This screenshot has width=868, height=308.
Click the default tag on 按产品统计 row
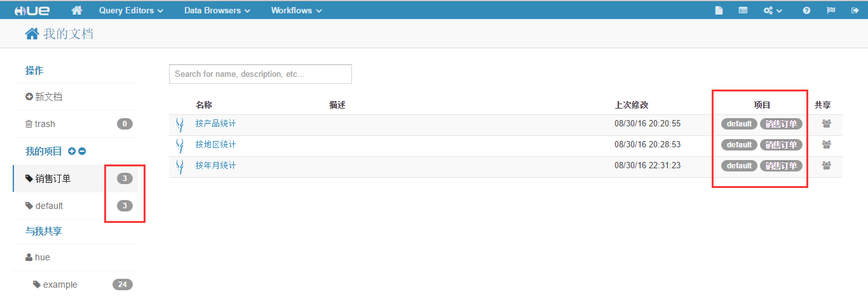pos(739,124)
